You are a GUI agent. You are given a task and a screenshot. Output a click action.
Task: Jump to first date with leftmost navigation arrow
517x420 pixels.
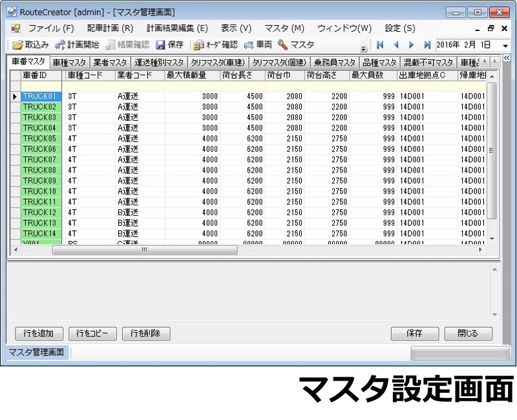click(x=380, y=45)
